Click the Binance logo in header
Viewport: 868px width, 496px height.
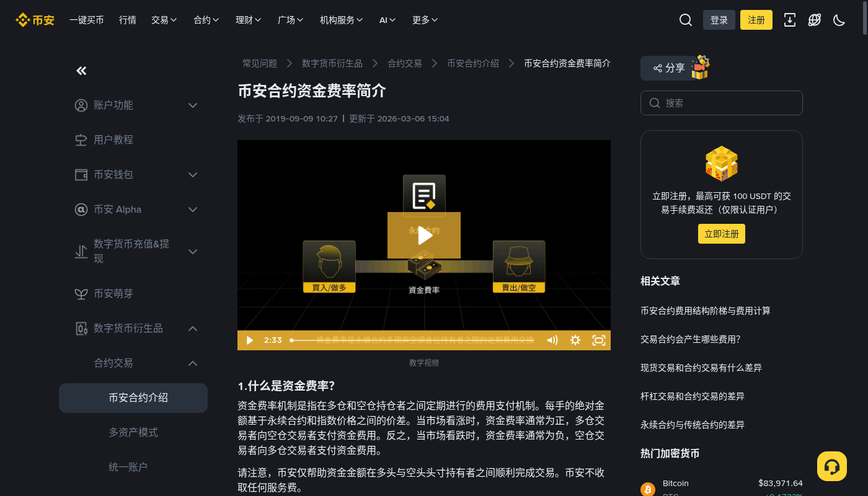tap(35, 20)
